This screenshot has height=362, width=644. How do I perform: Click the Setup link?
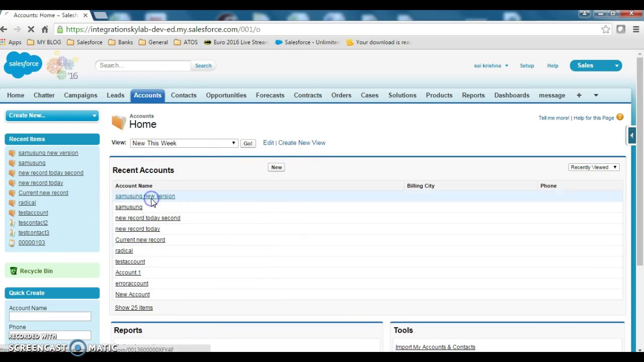[527, 65]
